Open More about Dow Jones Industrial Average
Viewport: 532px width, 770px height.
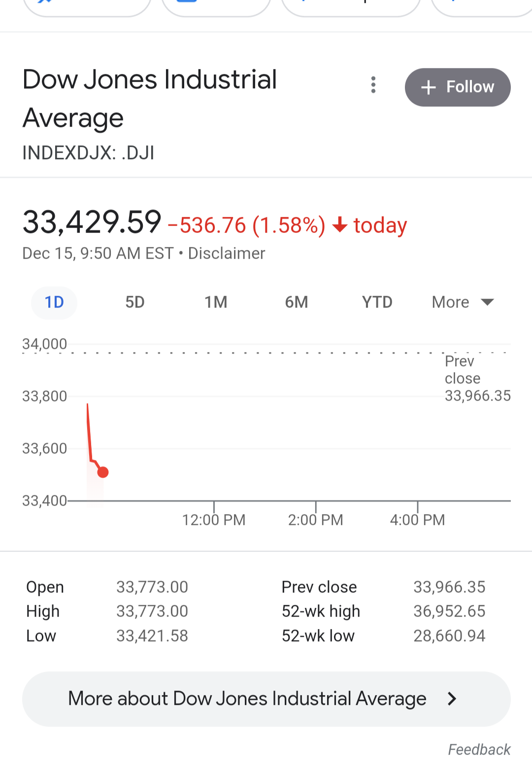tap(266, 699)
